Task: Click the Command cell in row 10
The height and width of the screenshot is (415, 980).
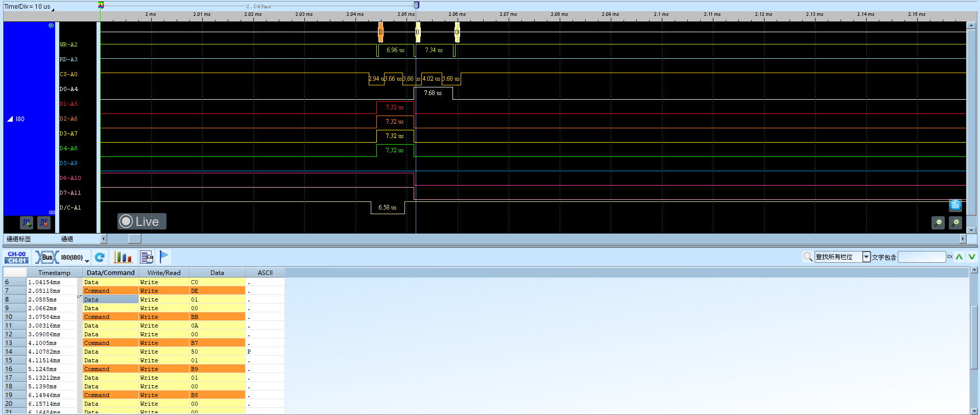Action: click(x=110, y=317)
